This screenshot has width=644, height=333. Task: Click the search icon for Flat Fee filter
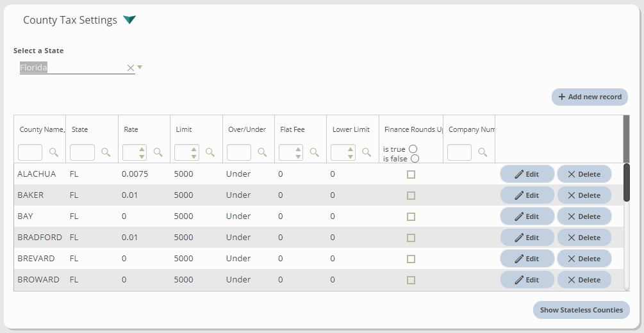(314, 152)
